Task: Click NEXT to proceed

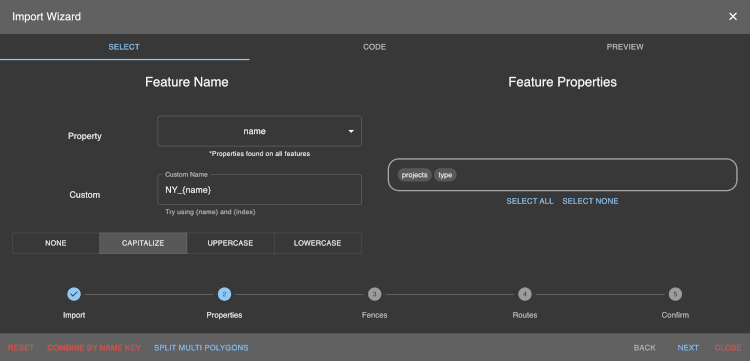Action: pos(688,348)
